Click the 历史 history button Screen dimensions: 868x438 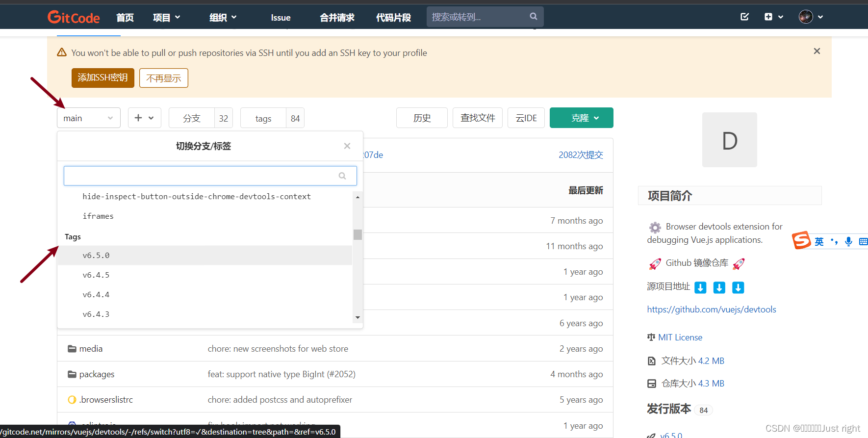coord(422,118)
